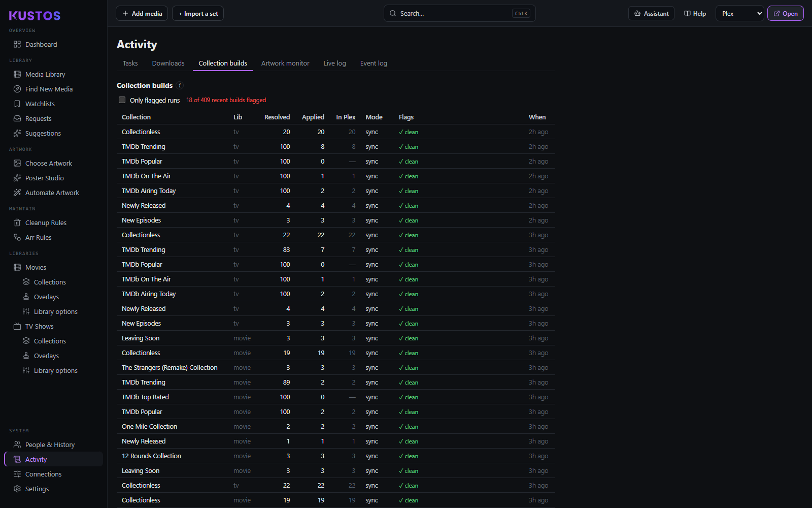Click the Find New Media compass icon
This screenshot has width=812, height=508.
17,89
